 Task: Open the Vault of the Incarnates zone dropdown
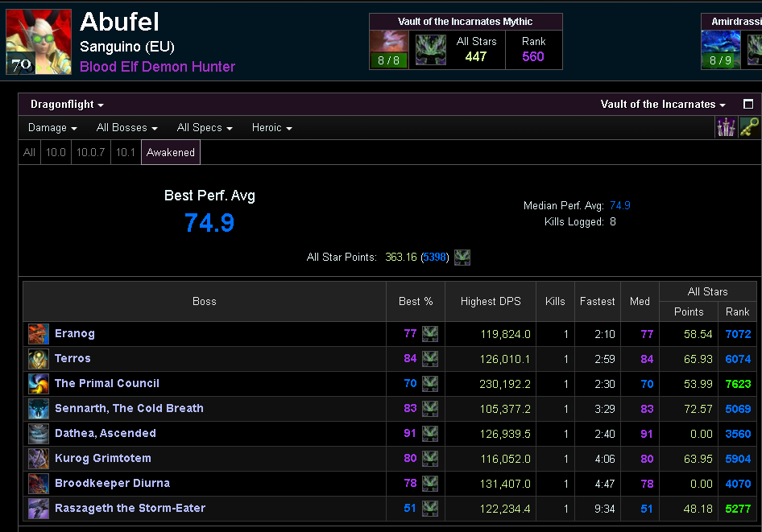point(663,105)
